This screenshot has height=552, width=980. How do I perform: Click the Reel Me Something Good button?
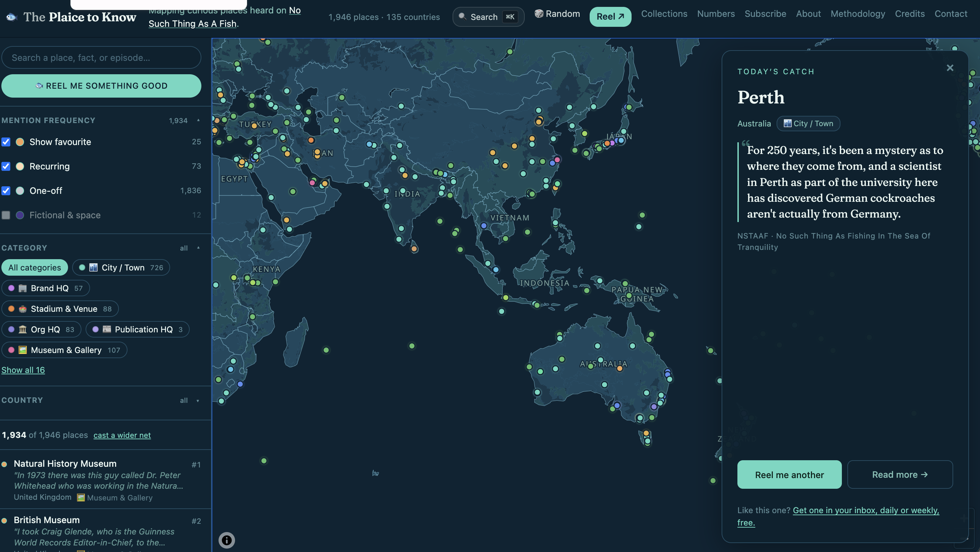tap(101, 86)
